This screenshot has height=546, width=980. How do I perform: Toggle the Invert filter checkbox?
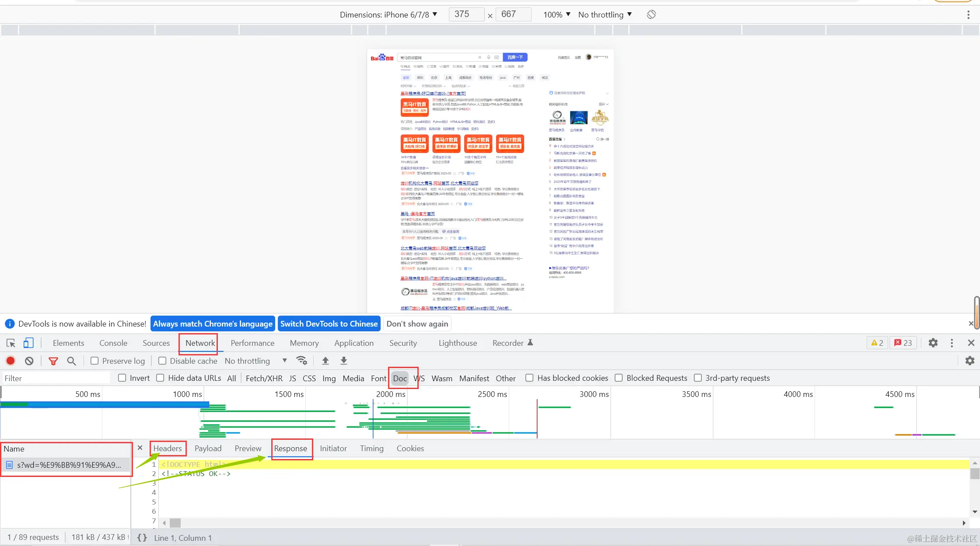click(122, 378)
